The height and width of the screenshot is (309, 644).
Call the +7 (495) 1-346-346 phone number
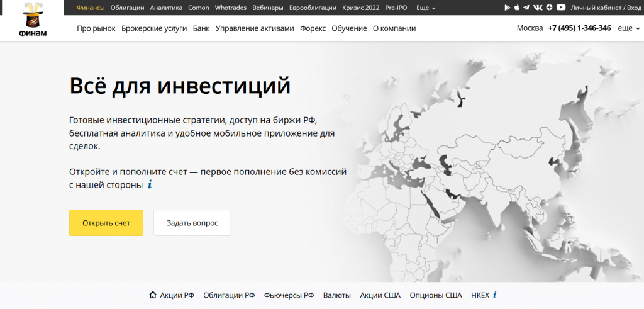pyautogui.click(x=579, y=28)
